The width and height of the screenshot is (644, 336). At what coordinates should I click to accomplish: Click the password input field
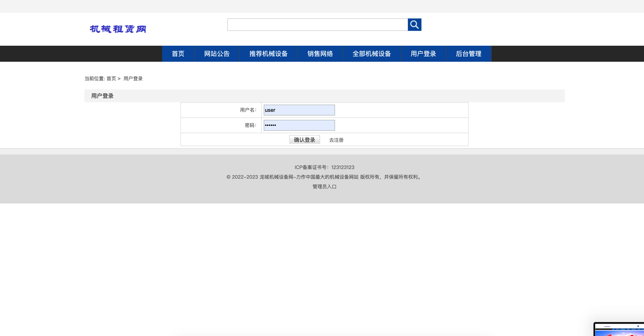pyautogui.click(x=299, y=125)
